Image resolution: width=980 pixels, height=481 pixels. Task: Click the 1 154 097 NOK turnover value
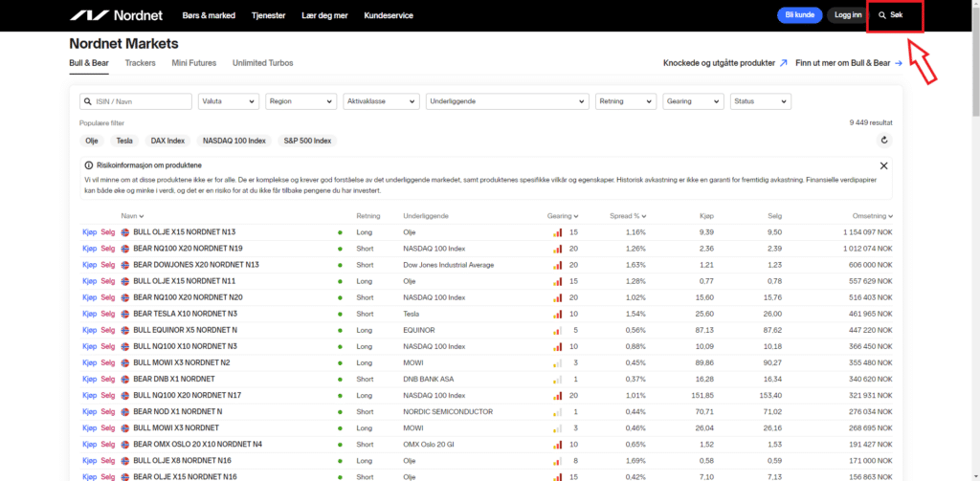pyautogui.click(x=865, y=232)
